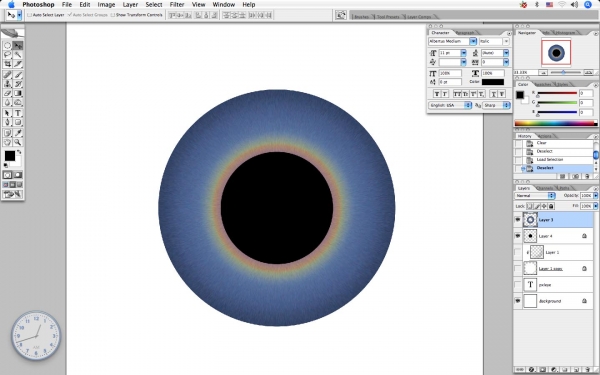Click the Faux Bold button in Character panel
The height and width of the screenshot is (375, 600).
click(437, 94)
